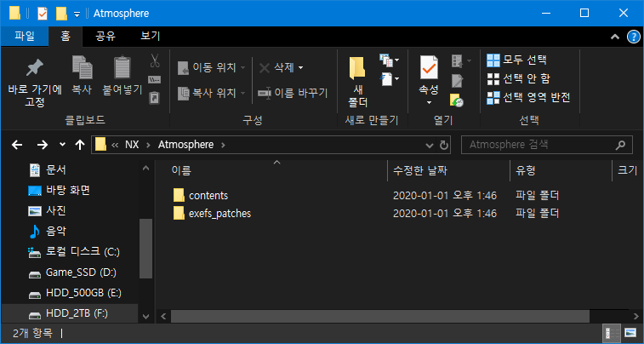Expand the address bar history dropdown

point(430,145)
